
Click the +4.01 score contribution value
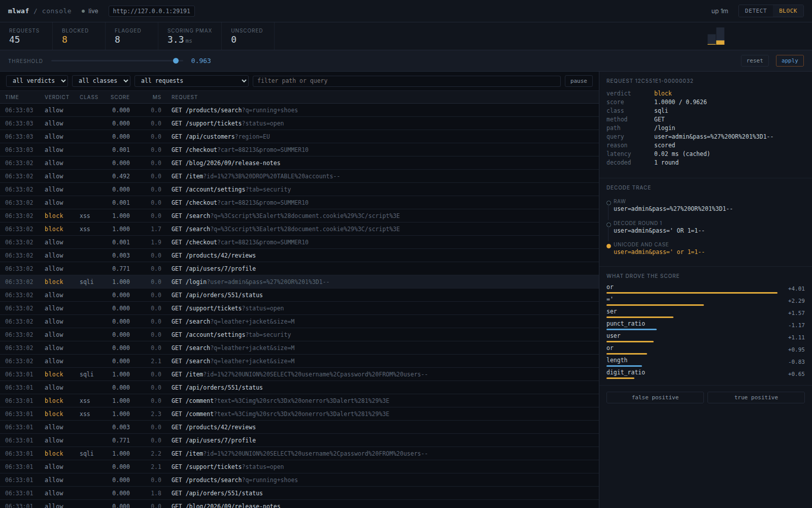[796, 289]
